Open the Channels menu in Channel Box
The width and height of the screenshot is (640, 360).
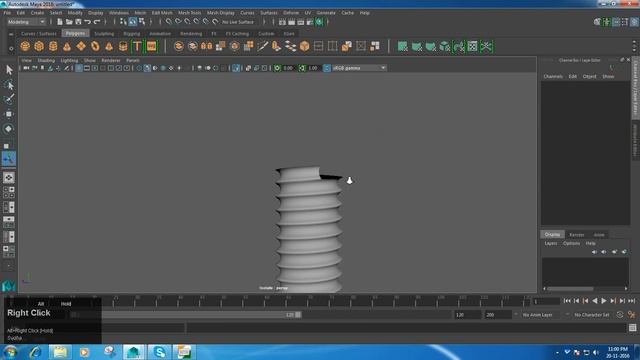[553, 76]
